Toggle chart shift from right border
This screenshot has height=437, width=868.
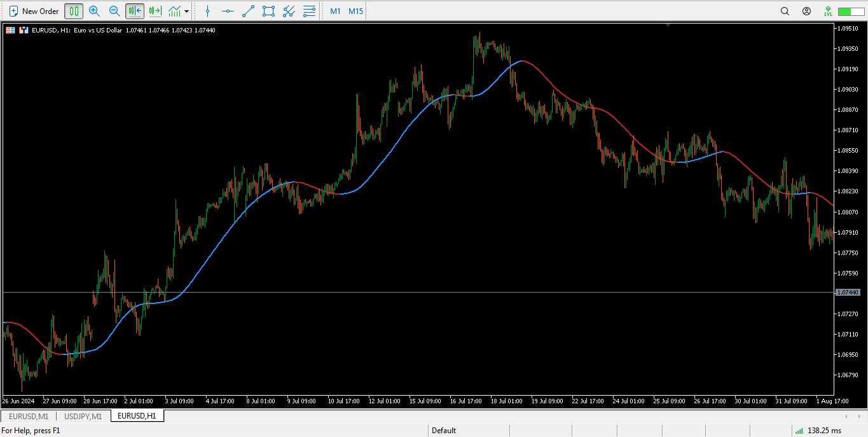(x=155, y=11)
